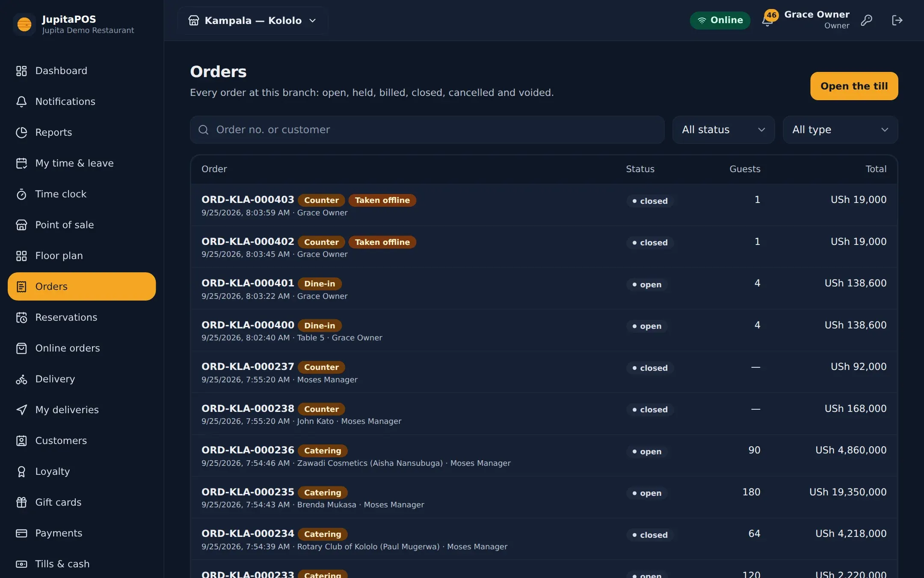The image size is (924, 578).
Task: Open the Kampala — Kololo branch selector
Action: [x=252, y=21]
